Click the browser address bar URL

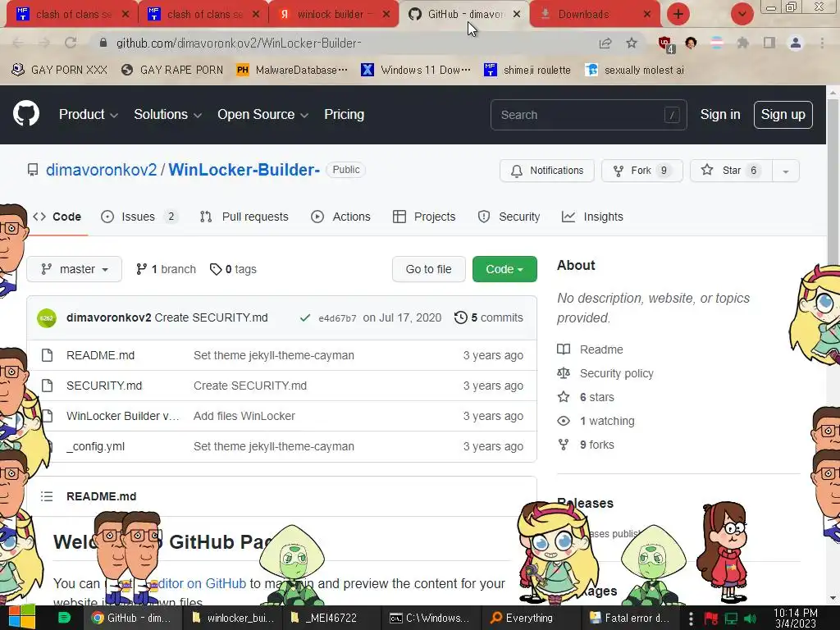239,43
